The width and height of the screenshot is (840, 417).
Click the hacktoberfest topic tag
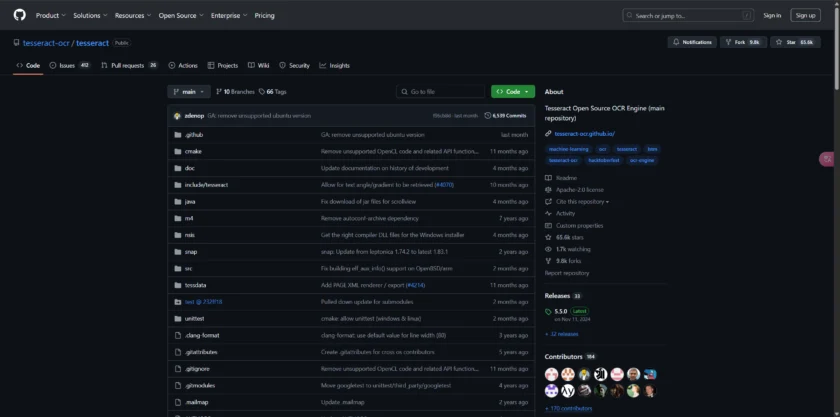click(603, 160)
